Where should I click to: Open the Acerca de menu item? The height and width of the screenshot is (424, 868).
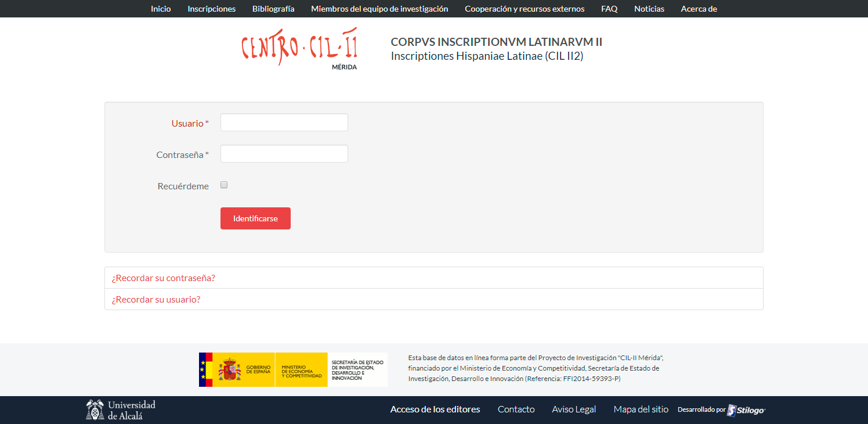tap(699, 9)
